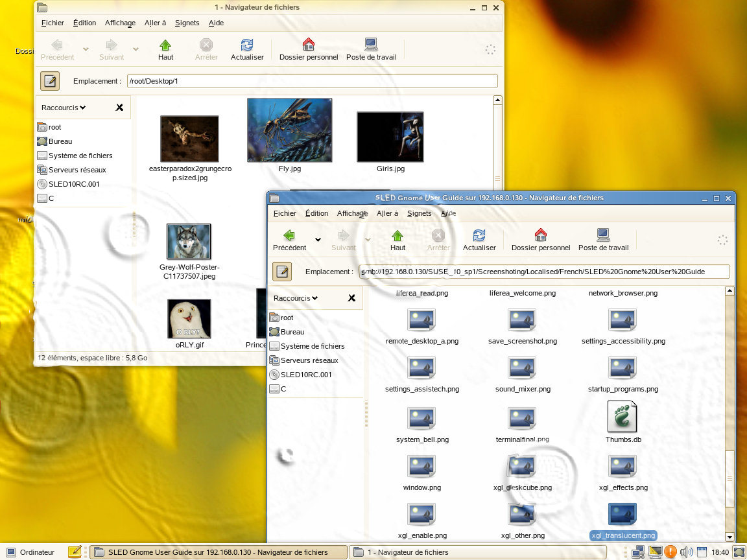Screen dimensions: 747x560
Task: Close the sidebar pane in SLED window
Action: (x=351, y=298)
